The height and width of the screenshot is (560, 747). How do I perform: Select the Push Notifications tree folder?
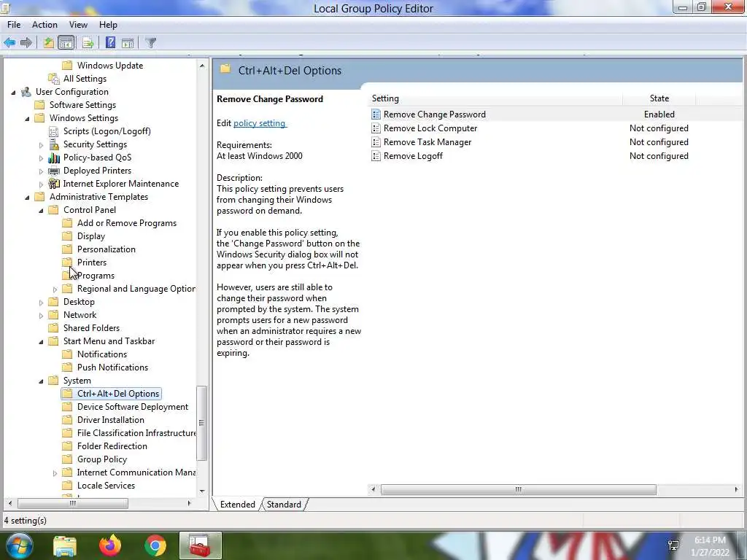pos(112,367)
